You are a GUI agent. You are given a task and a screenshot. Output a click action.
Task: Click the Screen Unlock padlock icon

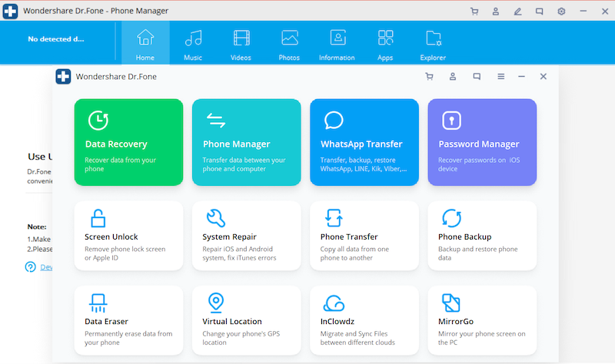[98, 218]
